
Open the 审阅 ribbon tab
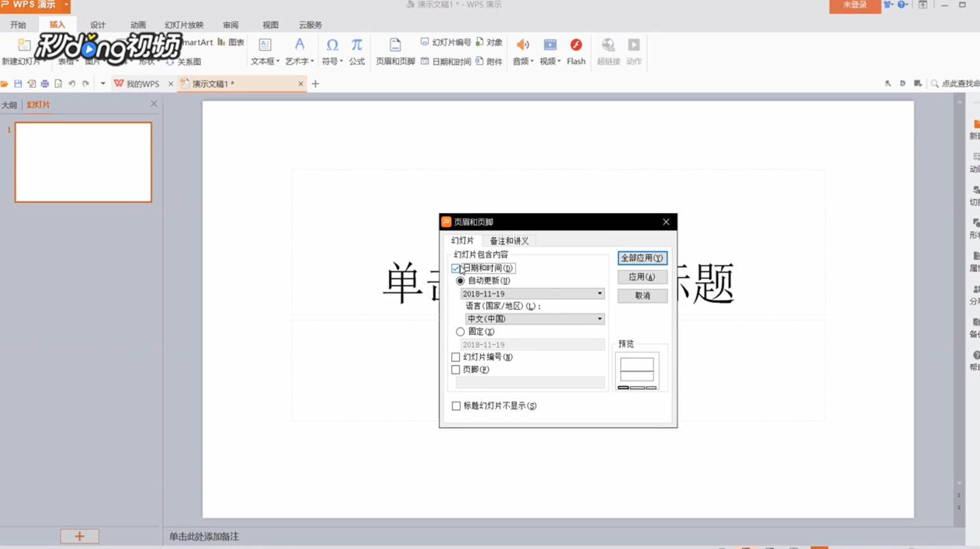coord(230,25)
